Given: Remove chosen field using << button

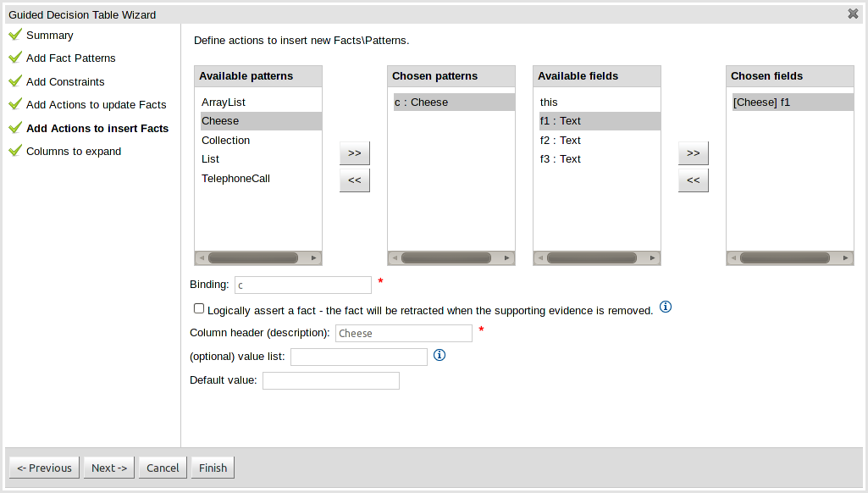Looking at the screenshot, I should 693,180.
